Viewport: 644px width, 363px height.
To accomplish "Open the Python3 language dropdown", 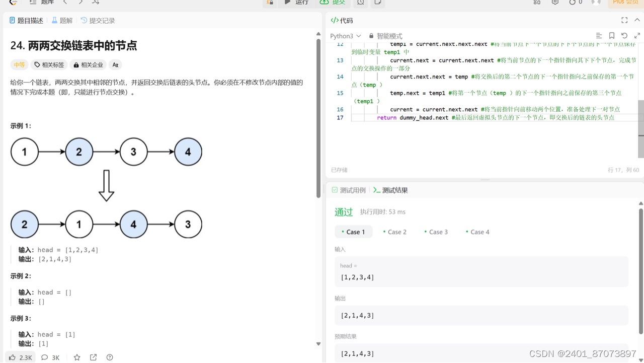I will coord(346,36).
